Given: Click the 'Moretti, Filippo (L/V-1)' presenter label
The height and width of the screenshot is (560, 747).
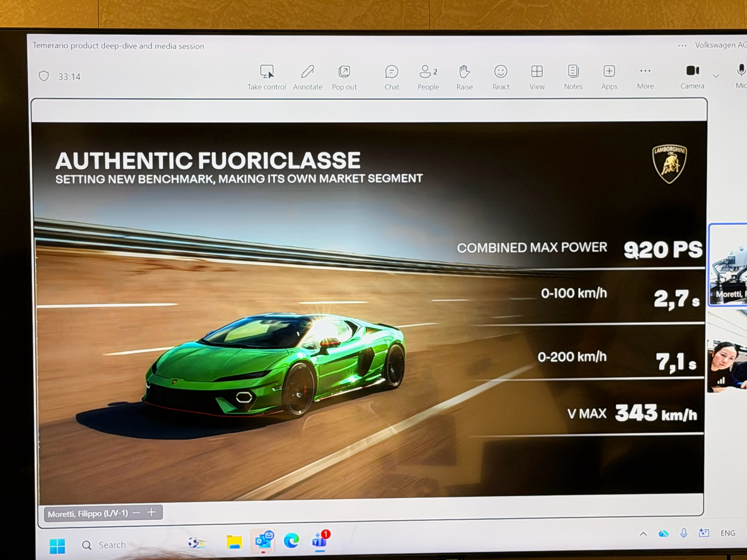Looking at the screenshot, I should click(88, 514).
